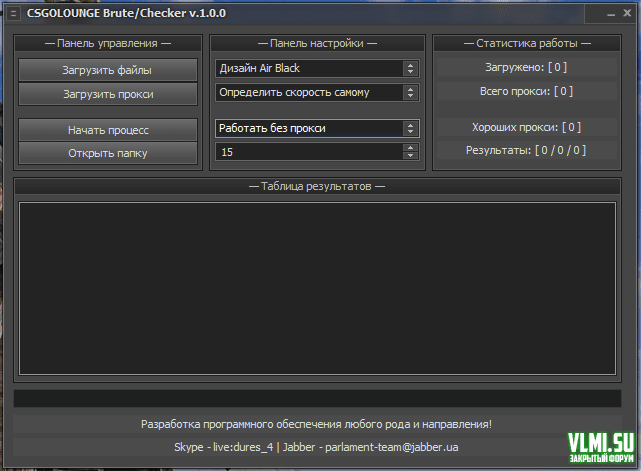The image size is (641, 471).
Task: Click the Загружено counter in statistics
Action: [525, 67]
